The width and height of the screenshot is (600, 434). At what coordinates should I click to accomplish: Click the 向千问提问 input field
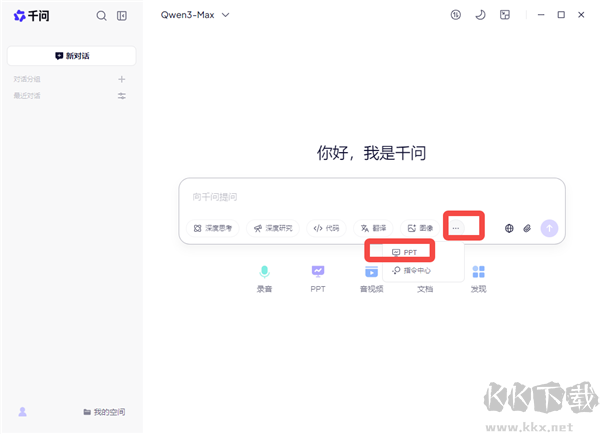coord(372,197)
